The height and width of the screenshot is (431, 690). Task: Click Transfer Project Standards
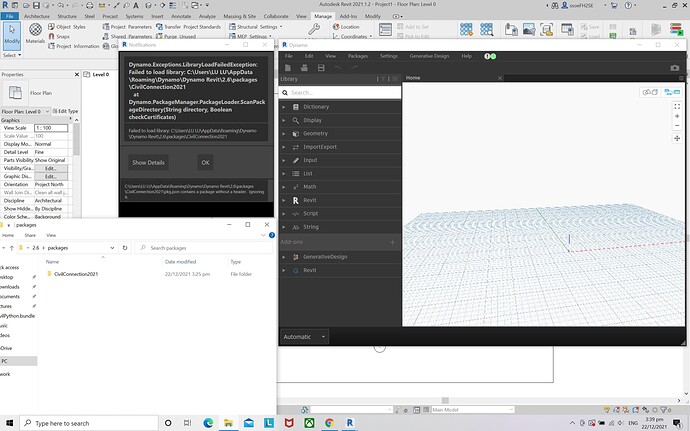coord(188,27)
